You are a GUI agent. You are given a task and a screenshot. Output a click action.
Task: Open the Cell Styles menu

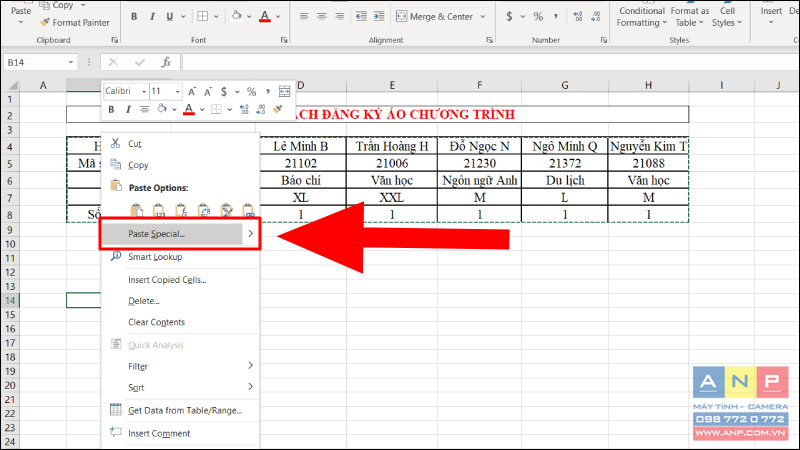pos(727,17)
